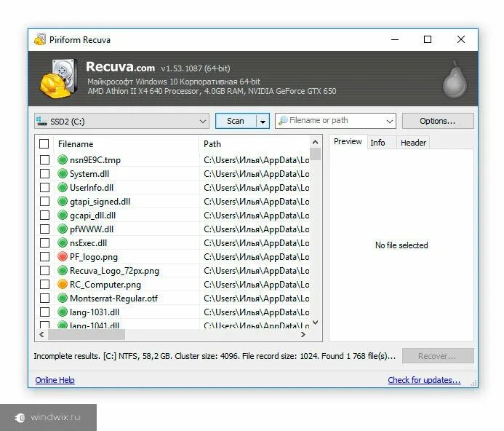Open the Options... dialog
The height and width of the screenshot is (431, 504).
pos(438,121)
